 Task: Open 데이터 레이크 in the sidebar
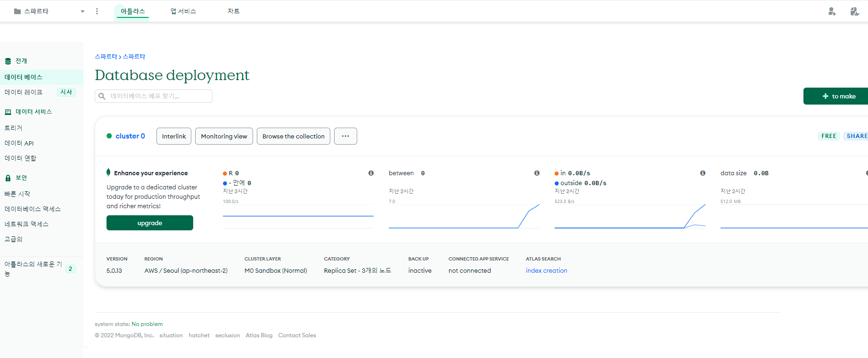(x=24, y=92)
